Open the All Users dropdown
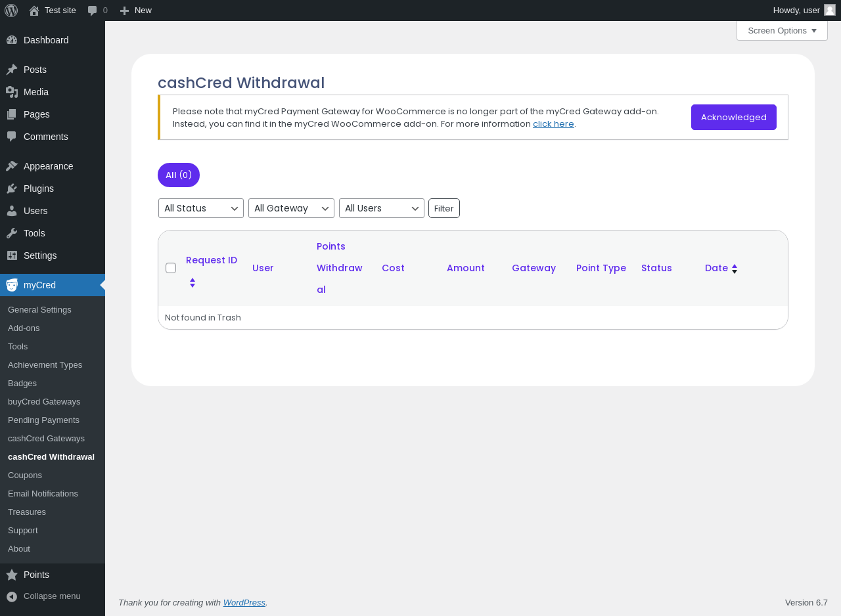Image resolution: width=841 pixels, height=616 pixels. [382, 208]
